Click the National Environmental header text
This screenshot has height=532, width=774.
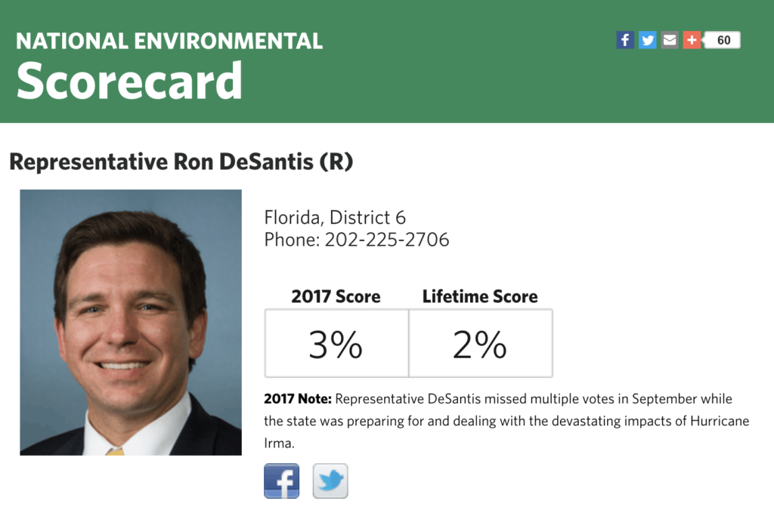(169, 41)
